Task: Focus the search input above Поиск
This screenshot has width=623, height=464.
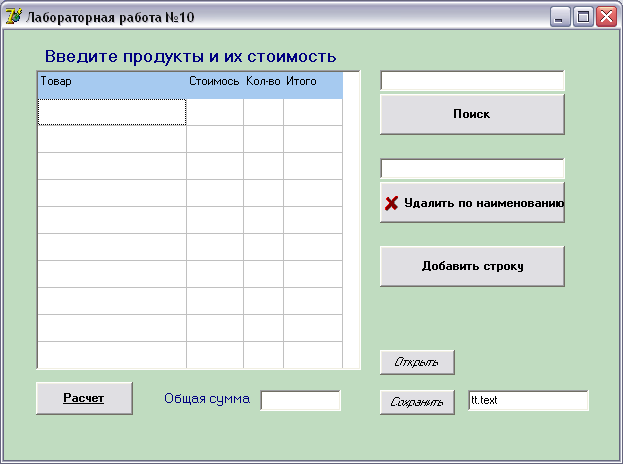Action: click(472, 81)
